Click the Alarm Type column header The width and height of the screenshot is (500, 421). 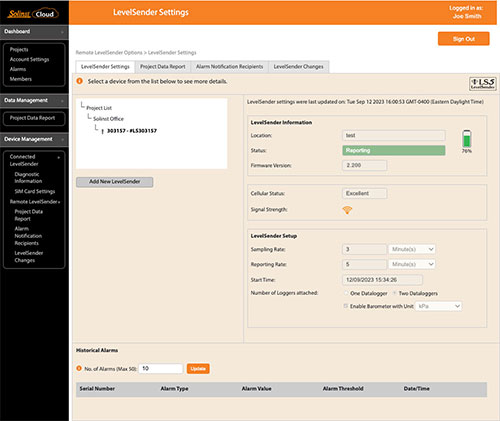[174, 389]
